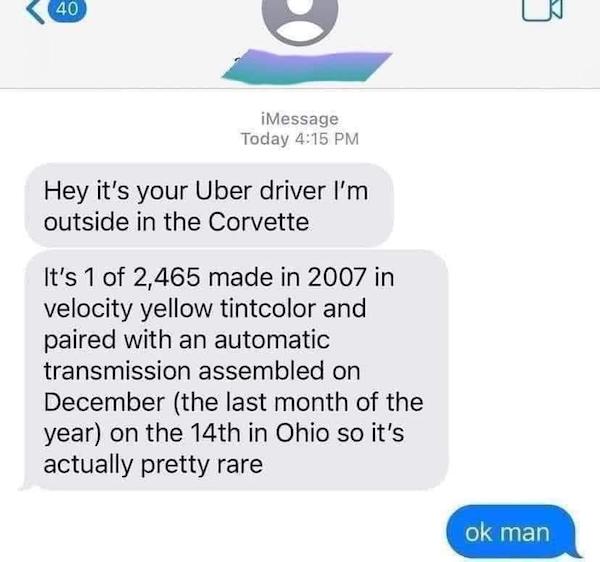Start a FaceTime video call

pyautogui.click(x=542, y=10)
